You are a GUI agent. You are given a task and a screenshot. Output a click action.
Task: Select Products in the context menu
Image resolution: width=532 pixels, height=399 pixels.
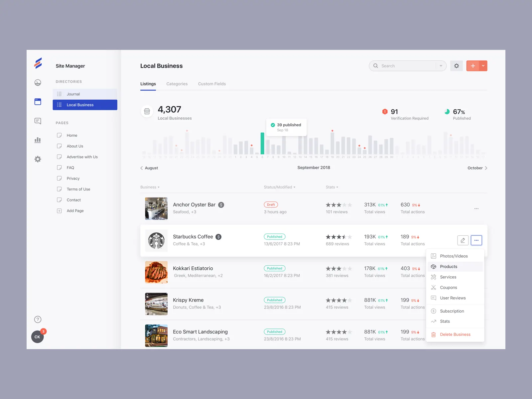[x=449, y=267]
